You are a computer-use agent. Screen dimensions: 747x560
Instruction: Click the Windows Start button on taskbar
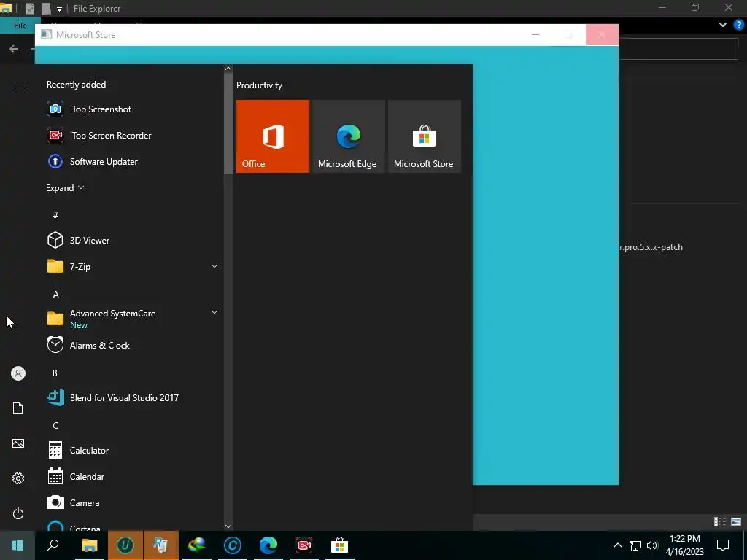click(x=18, y=545)
